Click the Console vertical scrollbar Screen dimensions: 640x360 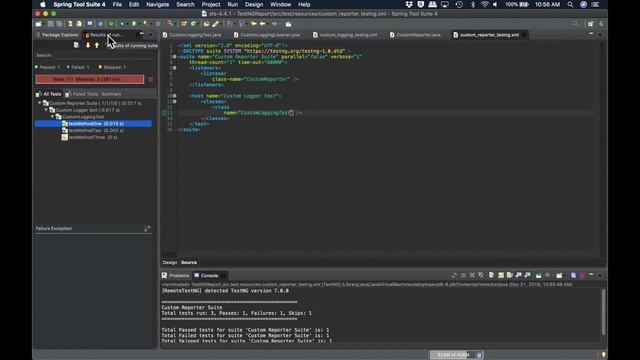pyautogui.click(x=603, y=311)
